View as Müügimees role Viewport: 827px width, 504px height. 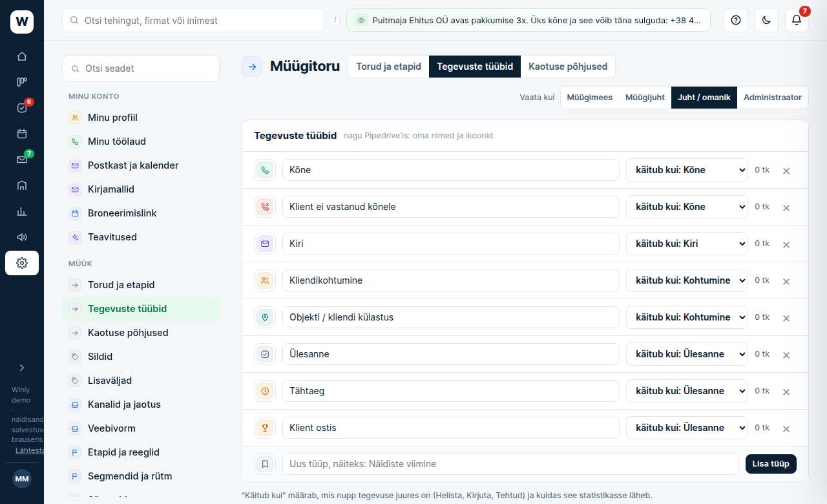pos(590,98)
